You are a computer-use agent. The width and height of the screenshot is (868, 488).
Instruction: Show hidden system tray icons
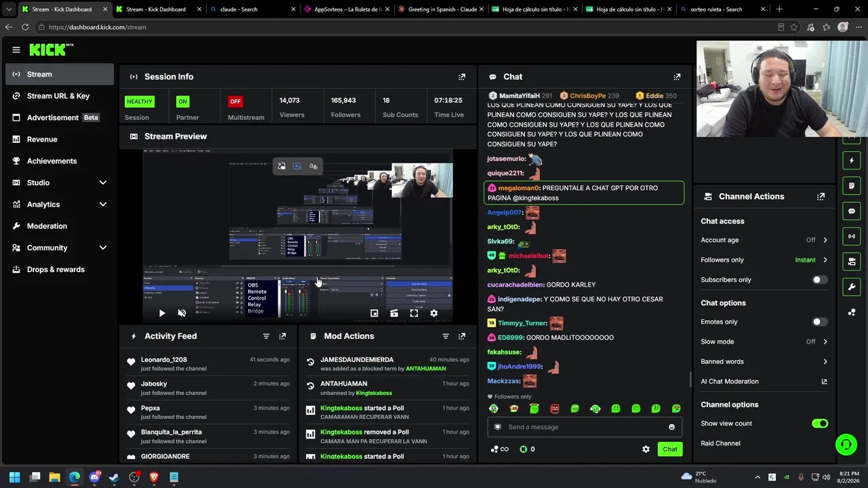tap(757, 477)
